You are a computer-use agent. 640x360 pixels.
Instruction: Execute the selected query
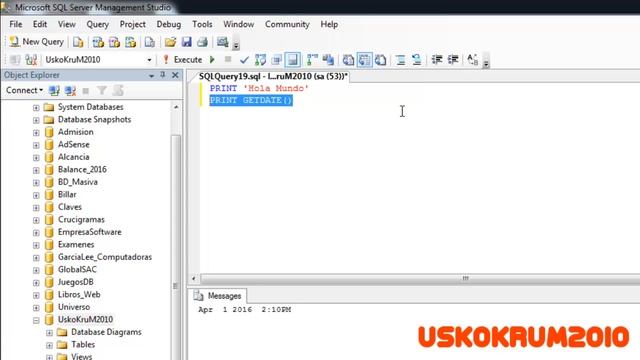[x=182, y=60]
